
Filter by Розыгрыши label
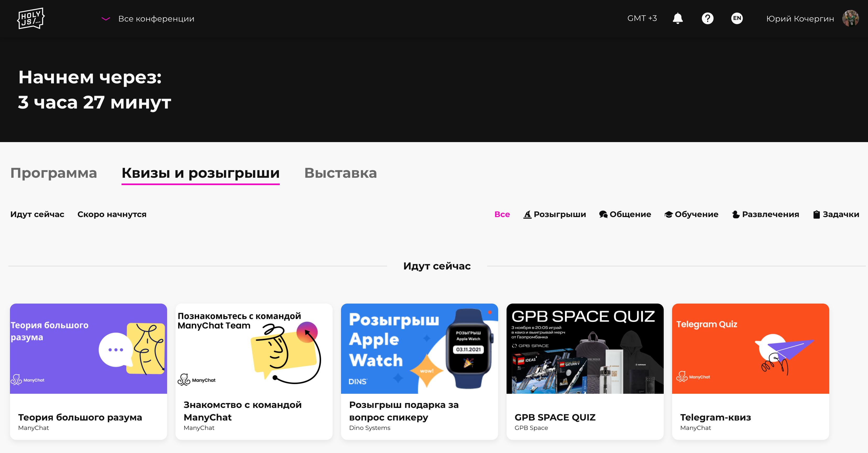(560, 214)
